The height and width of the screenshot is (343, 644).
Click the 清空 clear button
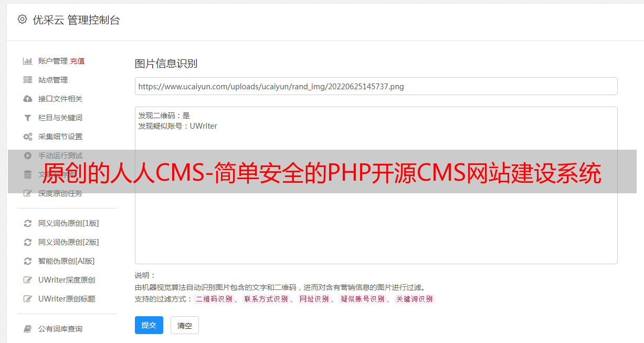tap(185, 325)
